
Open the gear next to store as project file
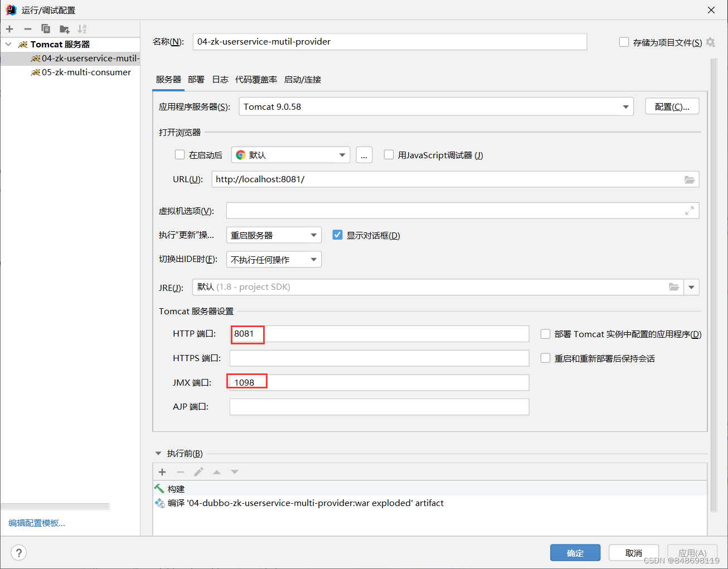[710, 42]
